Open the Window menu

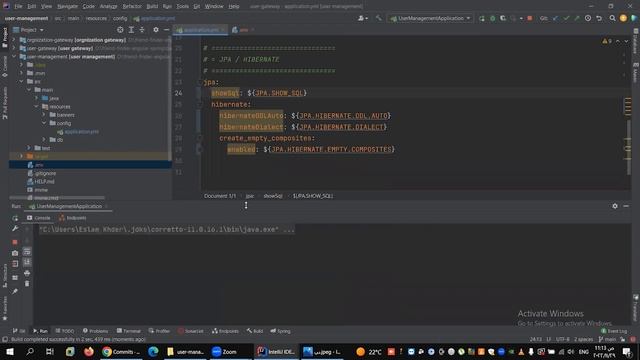[x=214, y=7]
